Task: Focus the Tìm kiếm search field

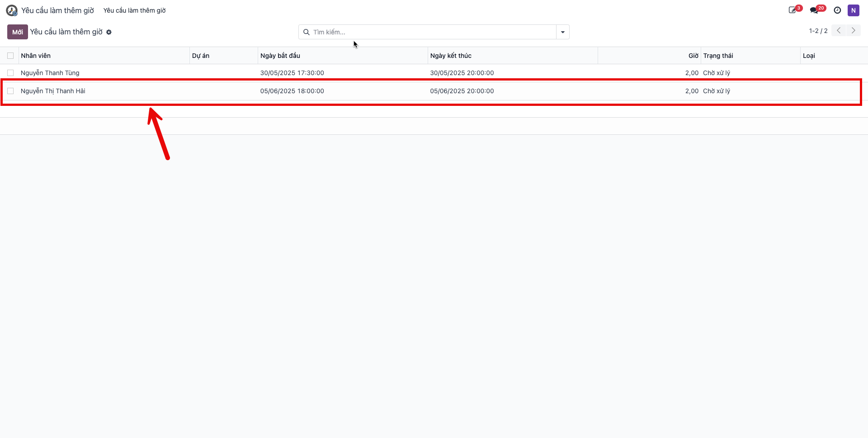Action: pyautogui.click(x=433, y=32)
